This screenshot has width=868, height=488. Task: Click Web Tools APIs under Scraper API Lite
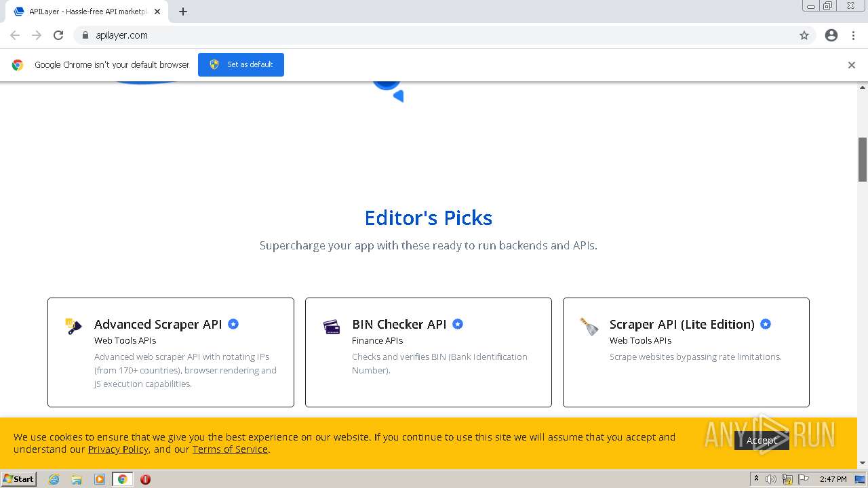pos(640,340)
